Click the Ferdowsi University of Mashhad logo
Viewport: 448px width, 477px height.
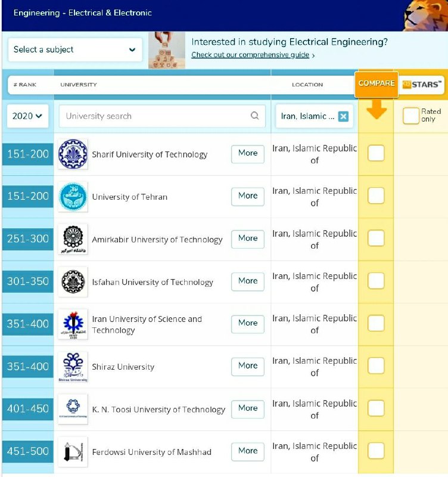coord(73,452)
